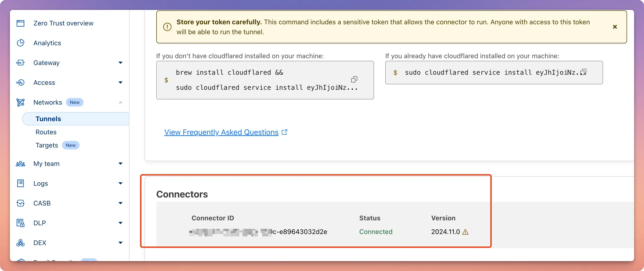Click the Analytics pie chart icon
The height and width of the screenshot is (271, 644).
20,43
